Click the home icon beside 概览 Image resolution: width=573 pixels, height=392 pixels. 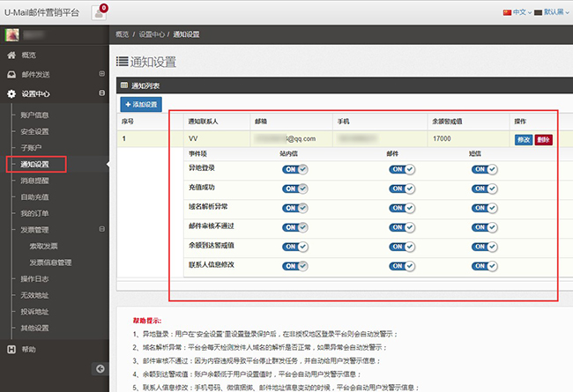[11, 55]
